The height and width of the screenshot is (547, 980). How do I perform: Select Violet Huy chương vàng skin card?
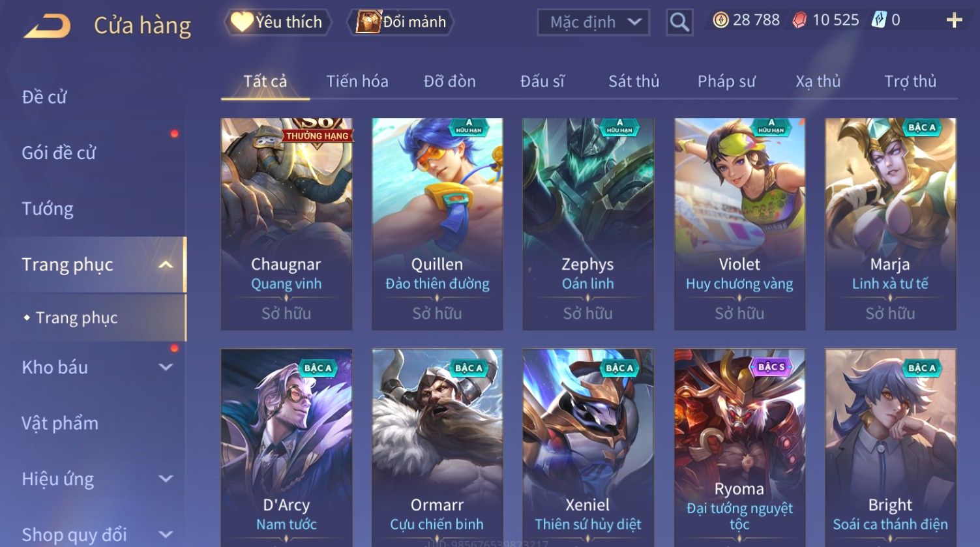coord(739,224)
